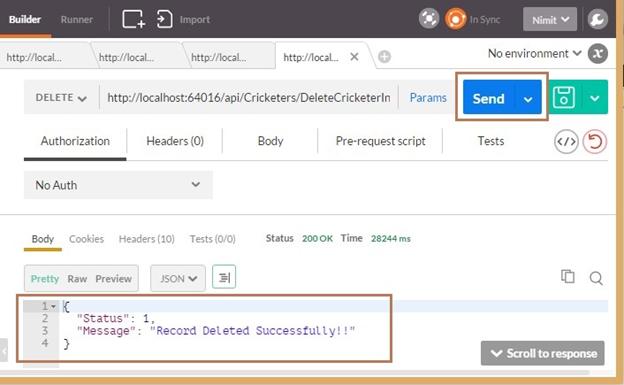Click the 28244 ms time value
The height and width of the screenshot is (385, 624).
[x=390, y=238]
